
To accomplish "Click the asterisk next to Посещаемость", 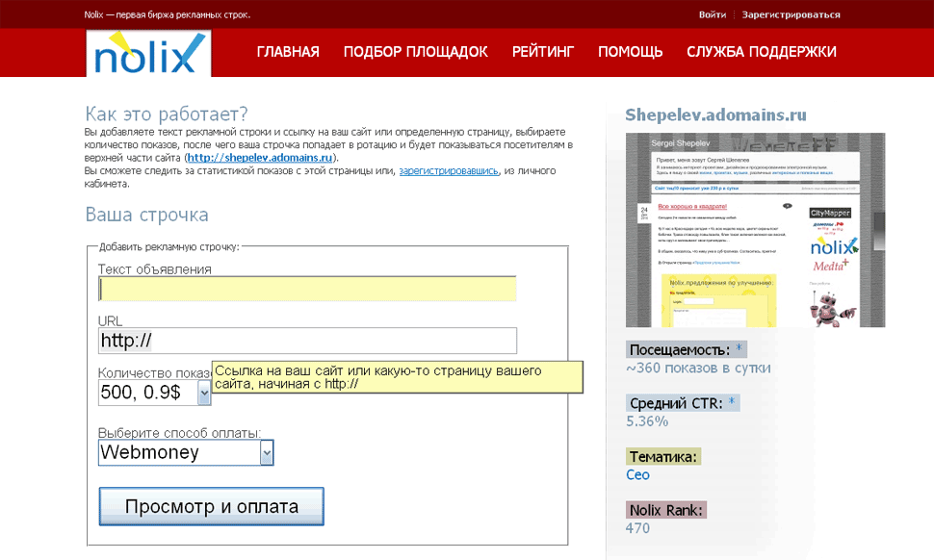I will (x=739, y=348).
